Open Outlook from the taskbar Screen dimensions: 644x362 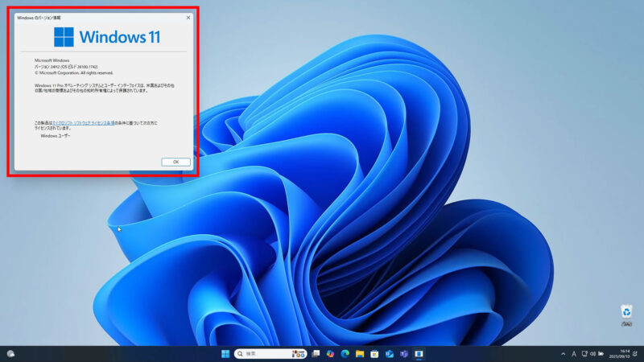389,354
